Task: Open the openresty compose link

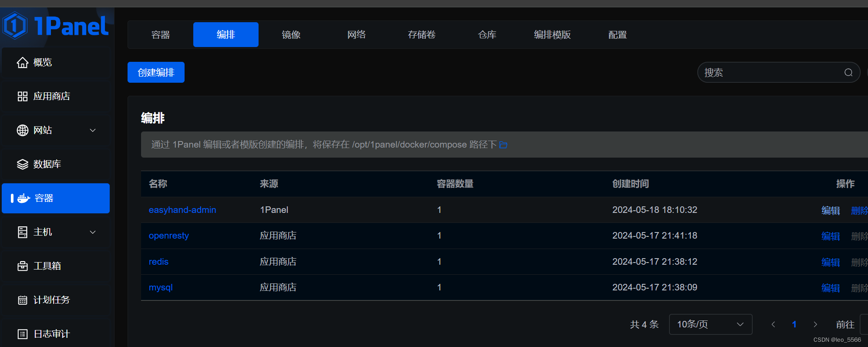Action: [x=169, y=236]
